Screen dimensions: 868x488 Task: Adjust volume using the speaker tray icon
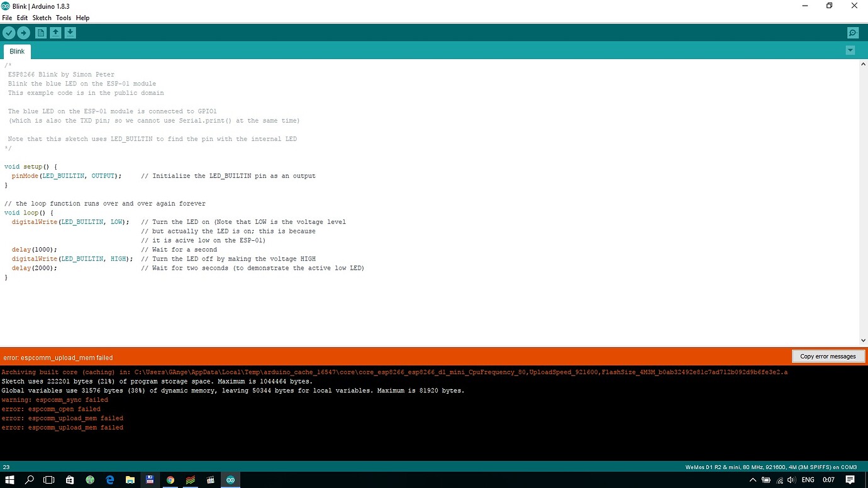(x=792, y=479)
